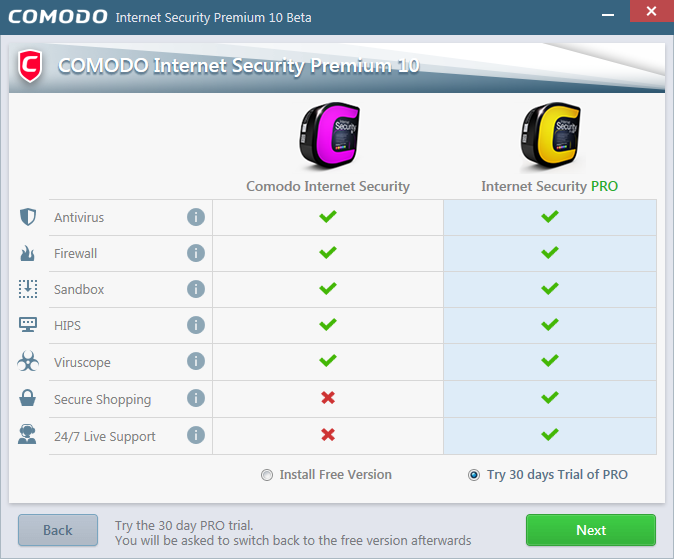Select Try 30 days Trial of PRO

point(474,475)
